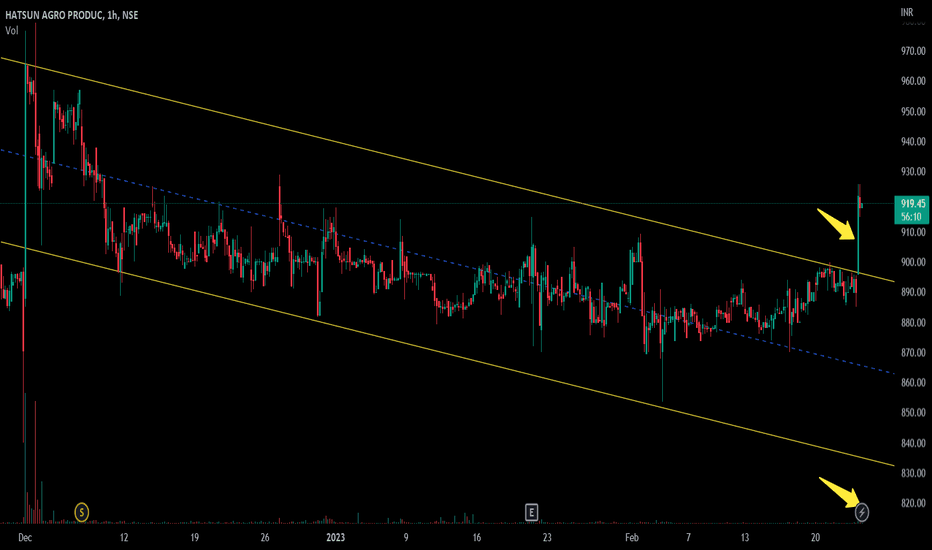932x550 pixels.
Task: Click the 880.00 price axis label
Action: click(x=913, y=322)
